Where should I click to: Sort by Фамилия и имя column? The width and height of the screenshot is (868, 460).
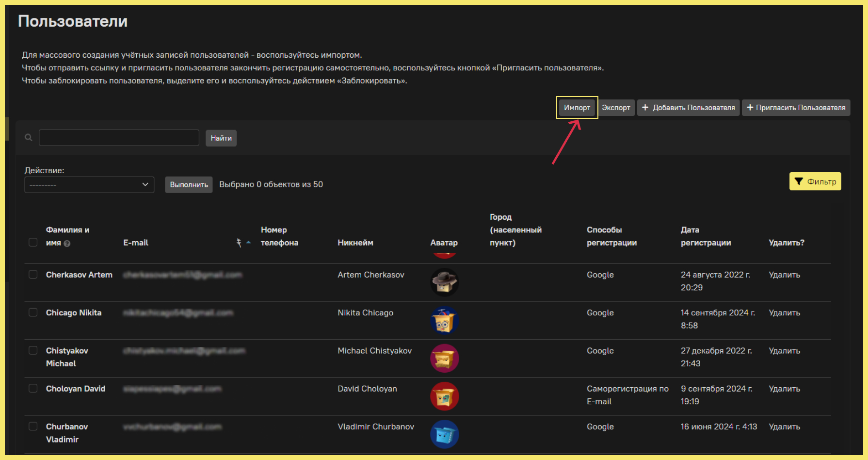[67, 236]
